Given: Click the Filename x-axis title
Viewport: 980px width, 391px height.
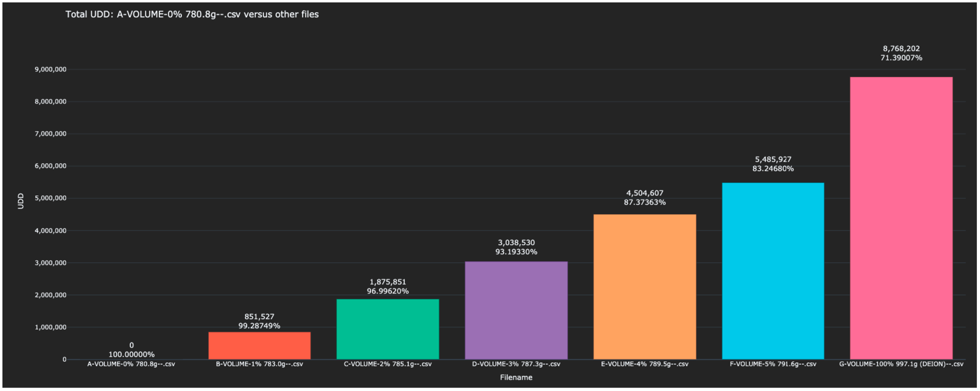Looking at the screenshot, I should 516,377.
